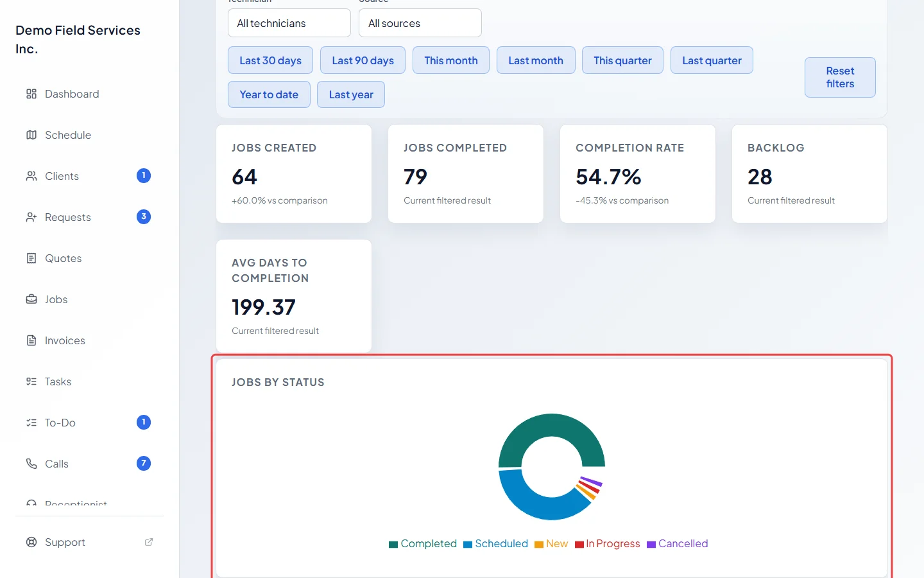This screenshot has width=924, height=578.
Task: Click the Quotes document icon
Action: [x=31, y=258]
